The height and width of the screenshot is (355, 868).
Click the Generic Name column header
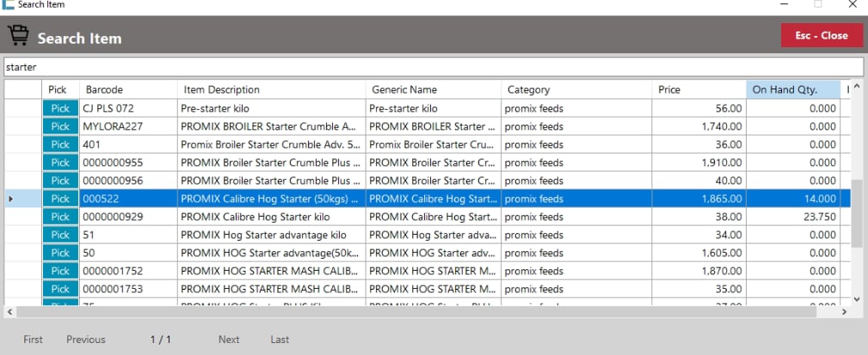(433, 89)
